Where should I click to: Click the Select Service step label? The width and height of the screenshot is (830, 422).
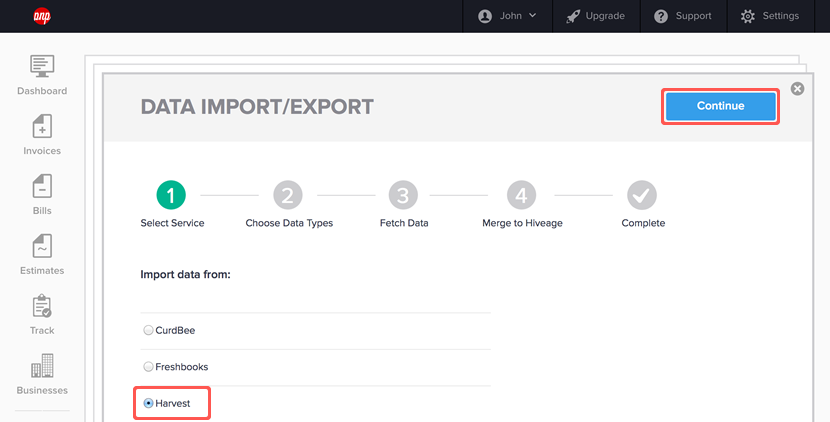coord(172,223)
